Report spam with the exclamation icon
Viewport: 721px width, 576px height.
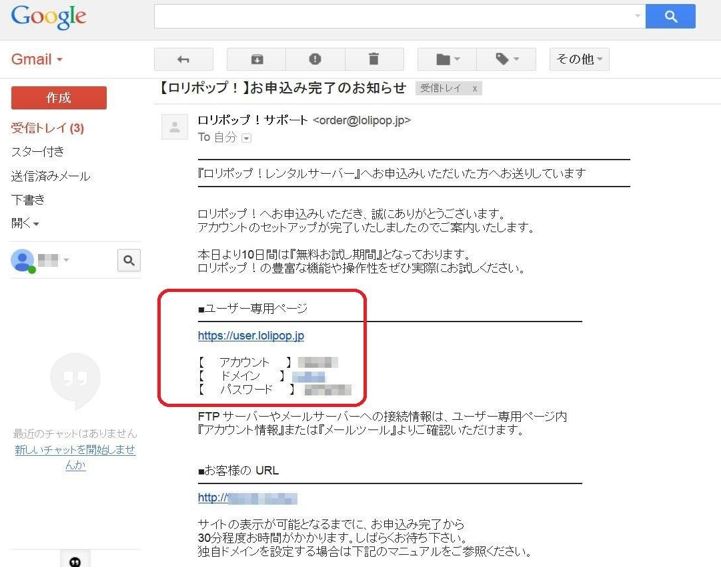click(x=315, y=59)
